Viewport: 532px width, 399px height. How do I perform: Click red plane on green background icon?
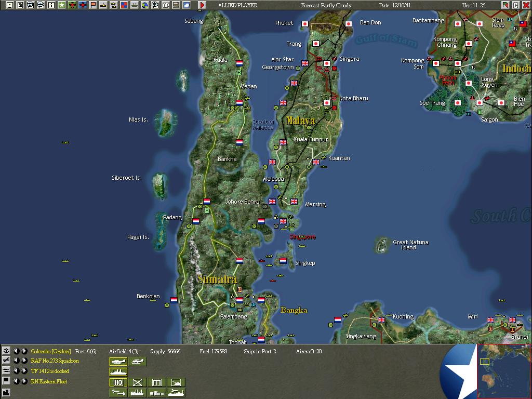point(72,5)
